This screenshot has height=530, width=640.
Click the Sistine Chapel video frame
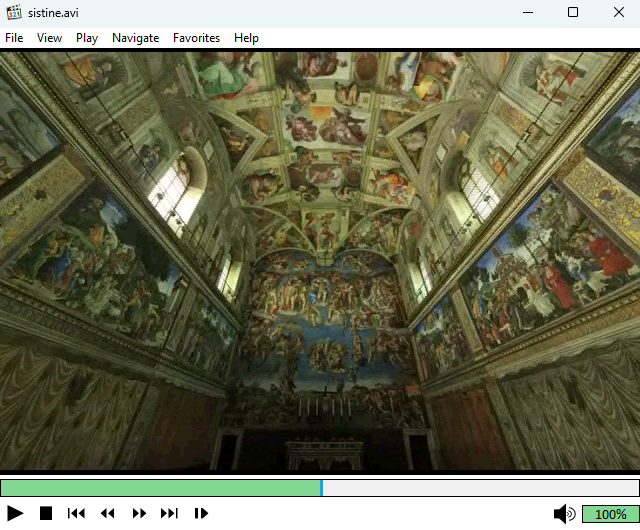[x=320, y=261]
